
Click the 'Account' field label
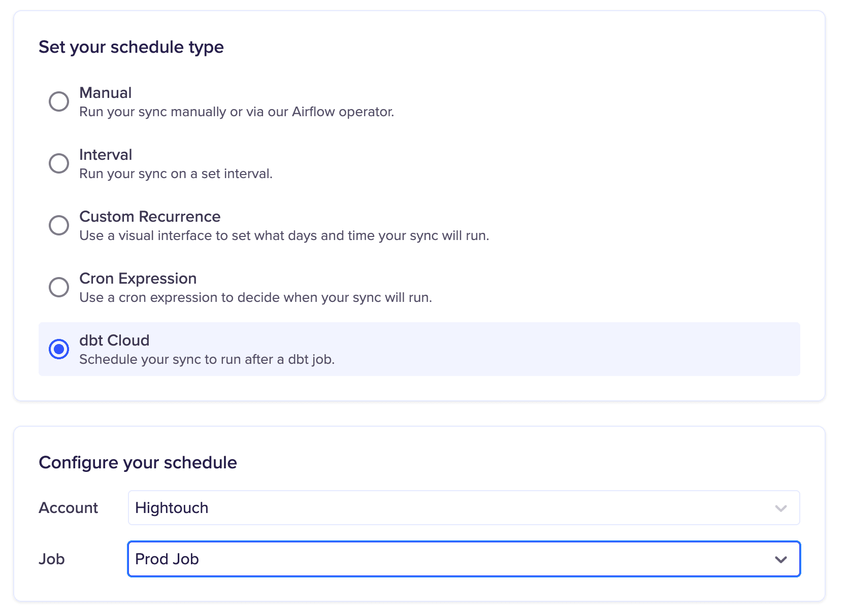[69, 508]
